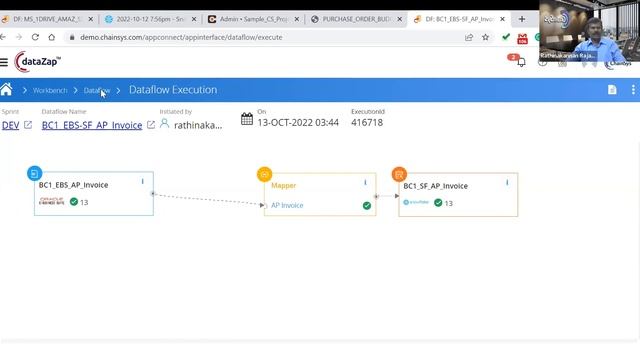This screenshot has height=360, width=640.
Task: Open the info icon on BC1_EBS_AP_Invoice node
Action: coord(142,181)
